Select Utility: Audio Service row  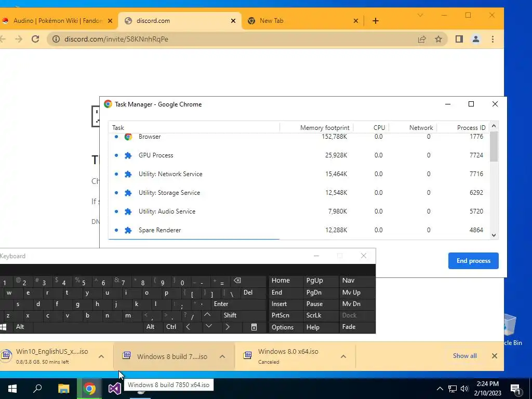(x=299, y=211)
